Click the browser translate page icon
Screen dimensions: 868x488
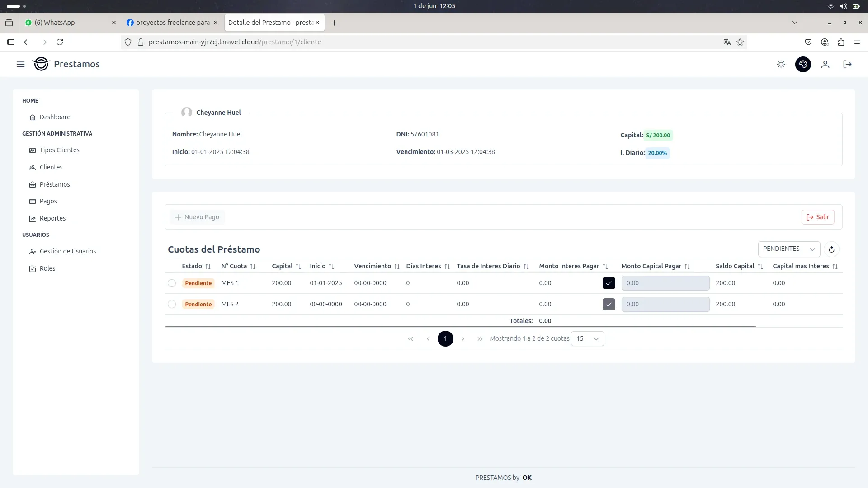pos(727,42)
